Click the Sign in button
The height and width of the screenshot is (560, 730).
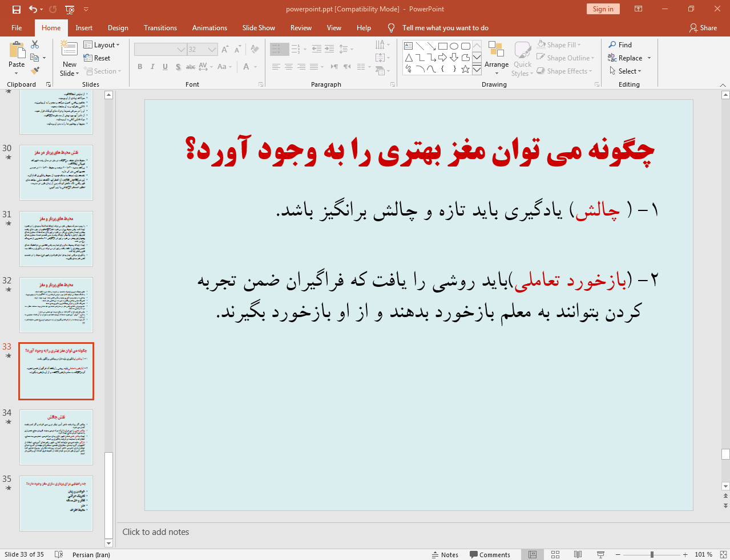(x=603, y=9)
